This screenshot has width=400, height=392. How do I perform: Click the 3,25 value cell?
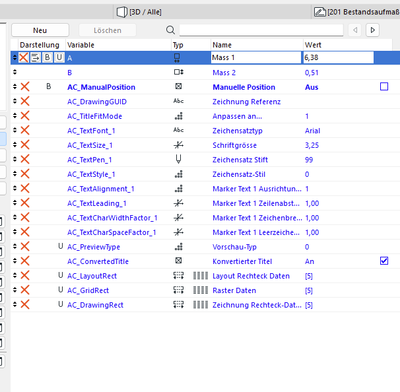(312, 145)
